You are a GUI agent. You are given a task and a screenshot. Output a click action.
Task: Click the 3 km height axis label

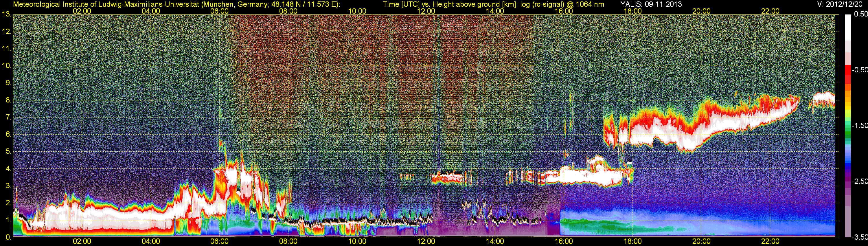click(x=8, y=186)
